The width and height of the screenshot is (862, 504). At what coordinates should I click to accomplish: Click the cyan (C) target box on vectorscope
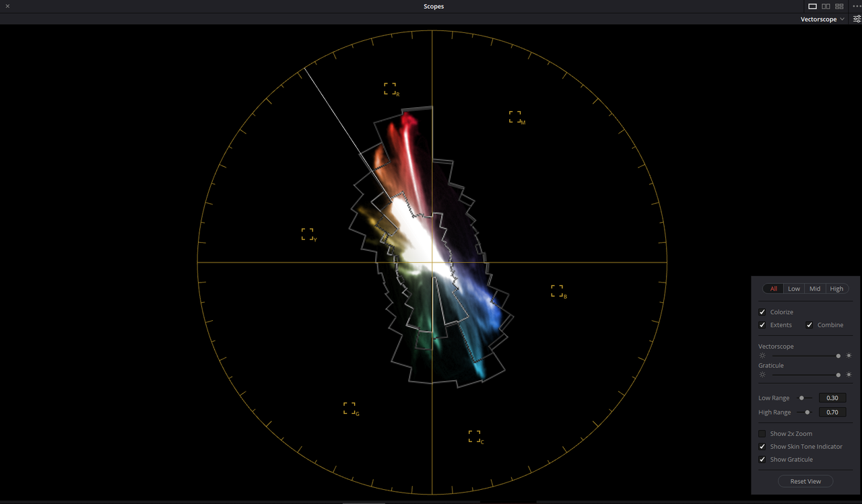coord(475,437)
